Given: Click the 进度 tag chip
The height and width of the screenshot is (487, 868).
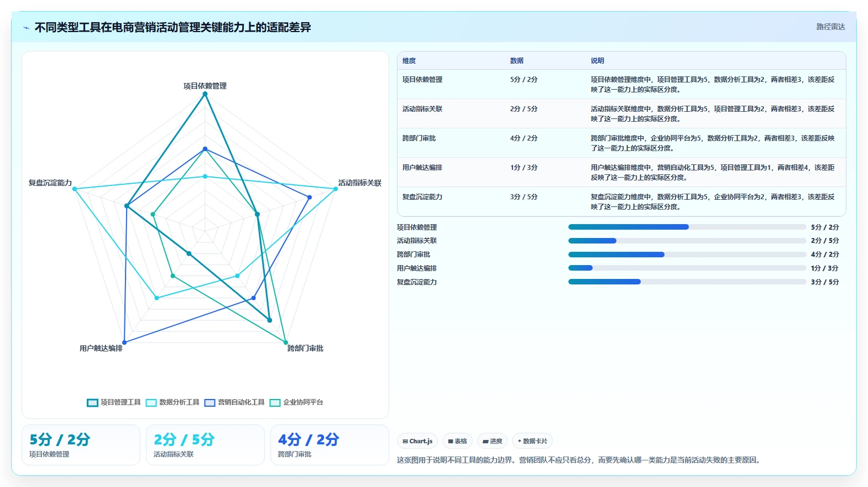Looking at the screenshot, I should pyautogui.click(x=492, y=441).
